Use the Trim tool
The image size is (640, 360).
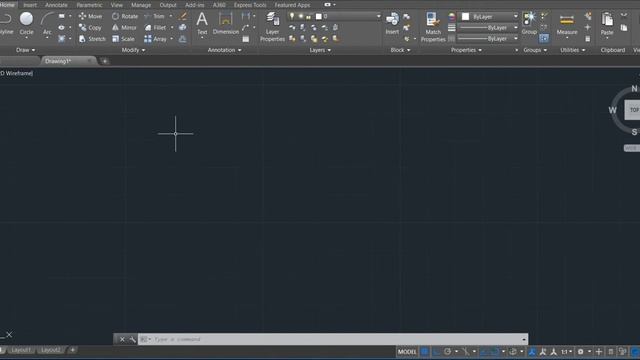tap(154, 16)
